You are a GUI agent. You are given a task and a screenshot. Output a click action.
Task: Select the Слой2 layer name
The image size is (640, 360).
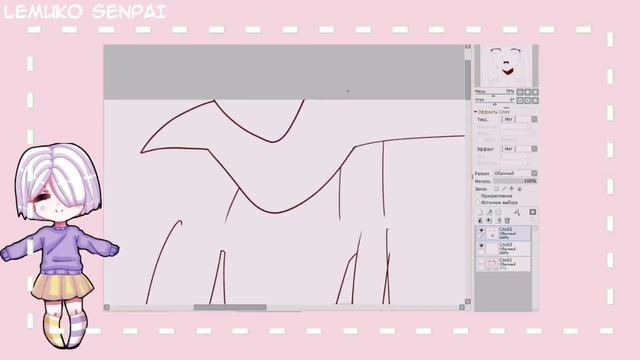pyautogui.click(x=505, y=229)
